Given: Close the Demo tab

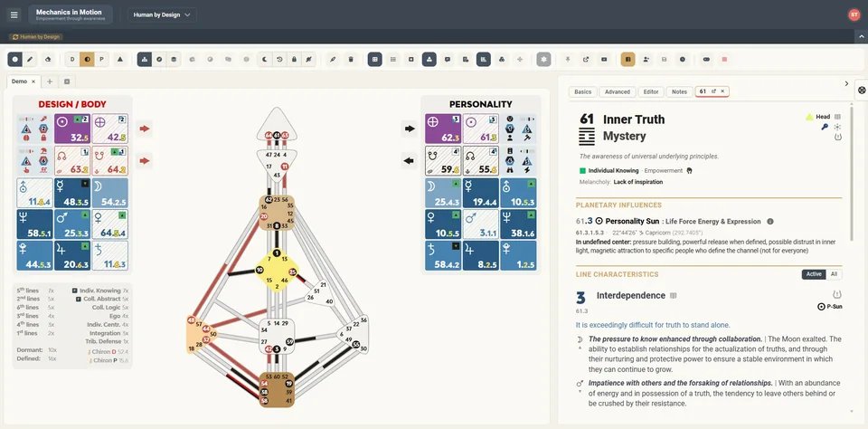Looking at the screenshot, I should click(33, 81).
